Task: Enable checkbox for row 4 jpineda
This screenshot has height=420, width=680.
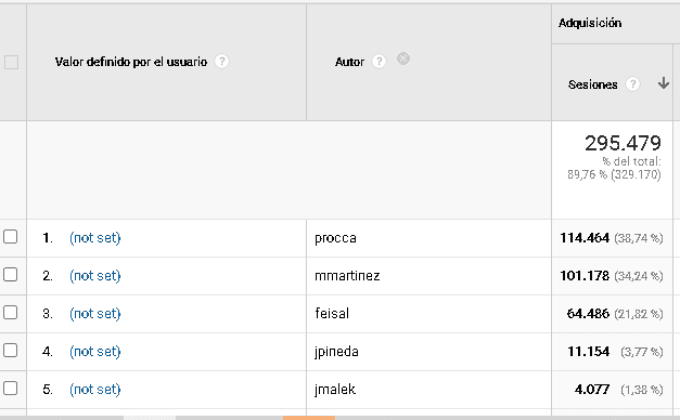Action: [x=11, y=351]
